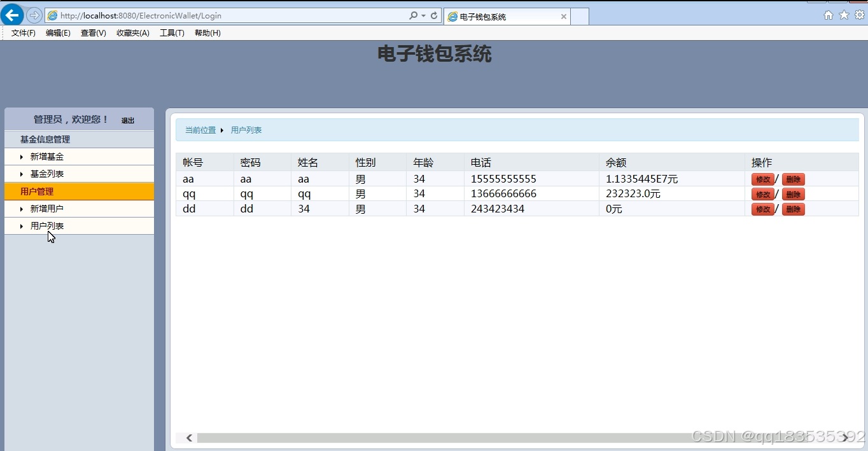Expand the 用户列表 item via its triangle arrow

22,225
